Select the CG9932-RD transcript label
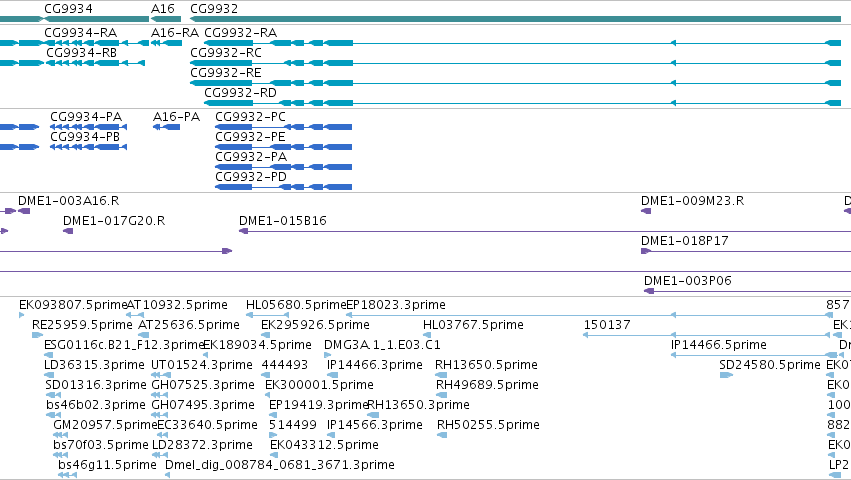Screen dimensions: 851x480 [240, 93]
